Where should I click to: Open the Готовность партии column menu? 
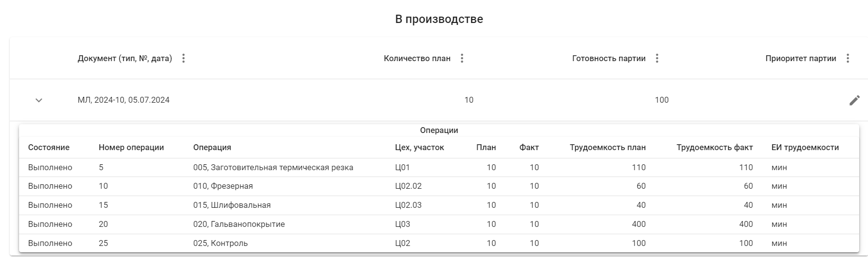point(657,59)
